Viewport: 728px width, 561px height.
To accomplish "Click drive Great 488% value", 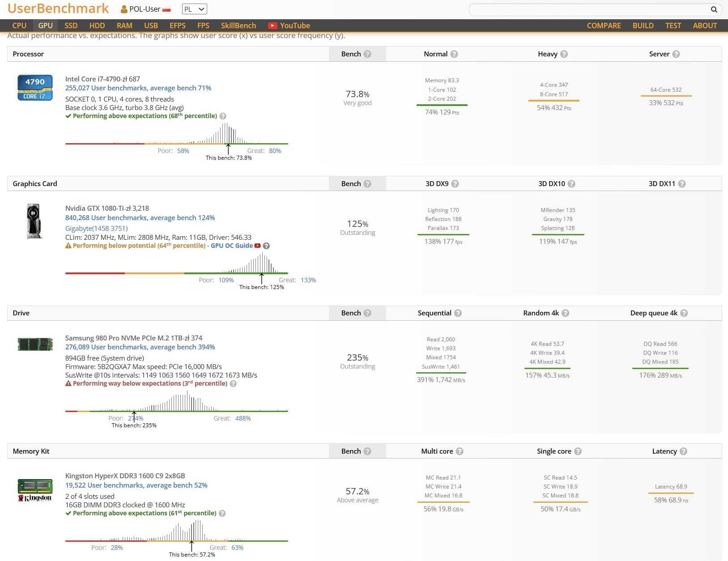I will [243, 419].
